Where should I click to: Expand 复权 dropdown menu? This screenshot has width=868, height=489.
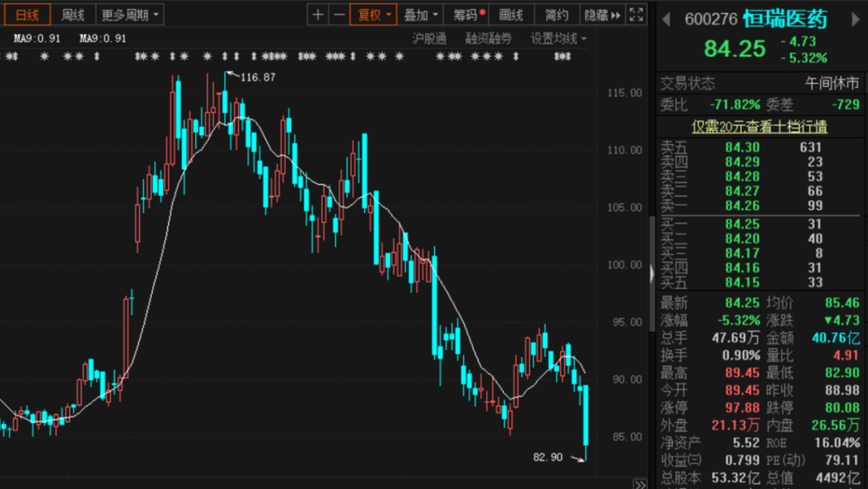[374, 14]
